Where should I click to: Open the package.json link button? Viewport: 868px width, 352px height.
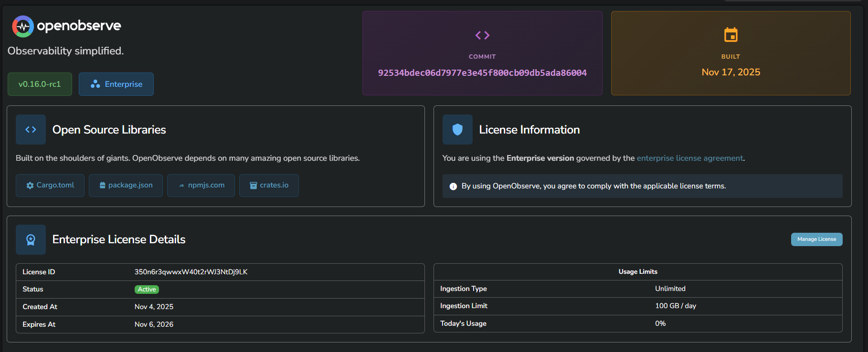126,186
